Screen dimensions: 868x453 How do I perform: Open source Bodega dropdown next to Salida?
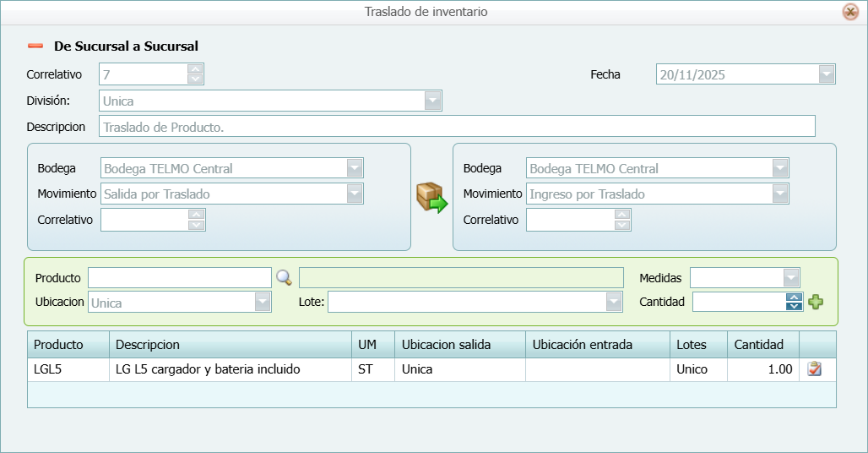coord(355,168)
